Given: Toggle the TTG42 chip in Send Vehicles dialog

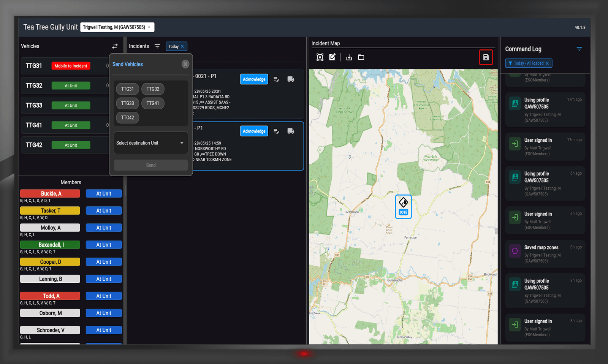Looking at the screenshot, I should (127, 117).
